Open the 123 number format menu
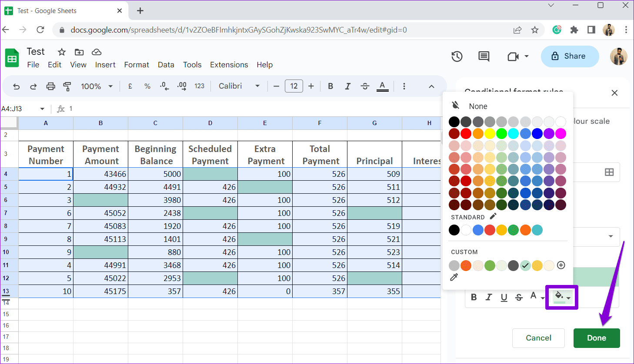The image size is (634, 364). pyautogui.click(x=199, y=86)
